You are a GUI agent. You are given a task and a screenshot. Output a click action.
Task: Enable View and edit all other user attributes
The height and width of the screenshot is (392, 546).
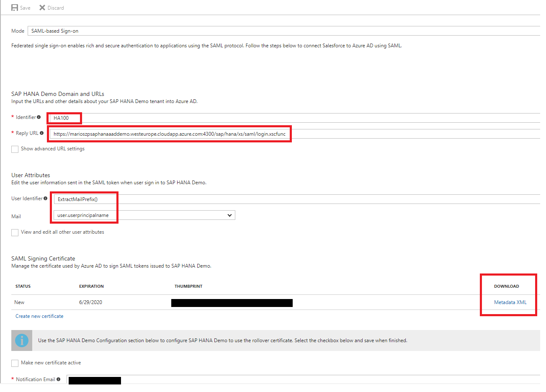click(15, 232)
